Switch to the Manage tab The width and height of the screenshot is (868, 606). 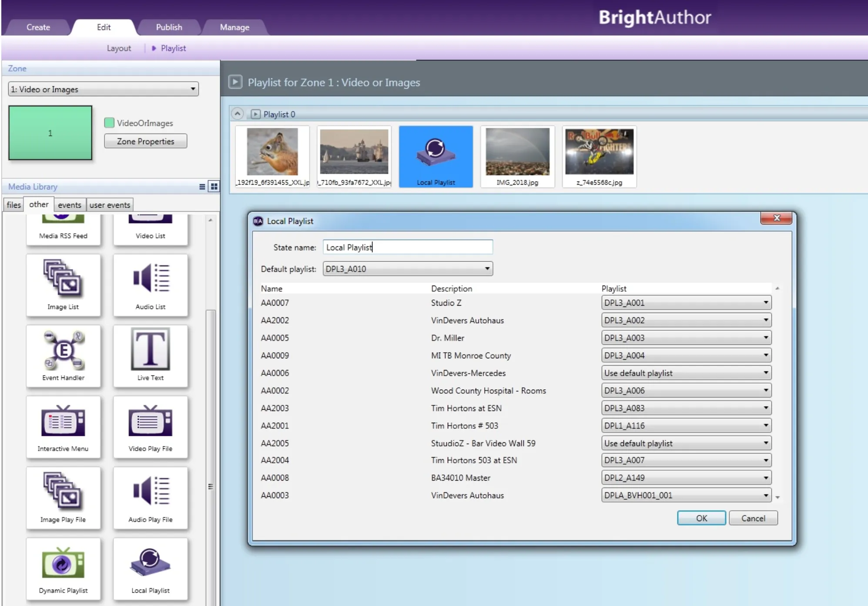click(x=235, y=27)
